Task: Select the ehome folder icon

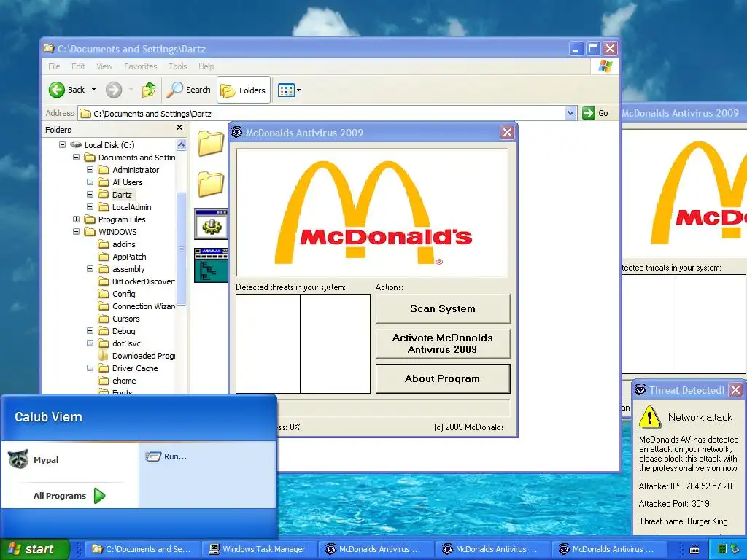Action: [x=104, y=380]
